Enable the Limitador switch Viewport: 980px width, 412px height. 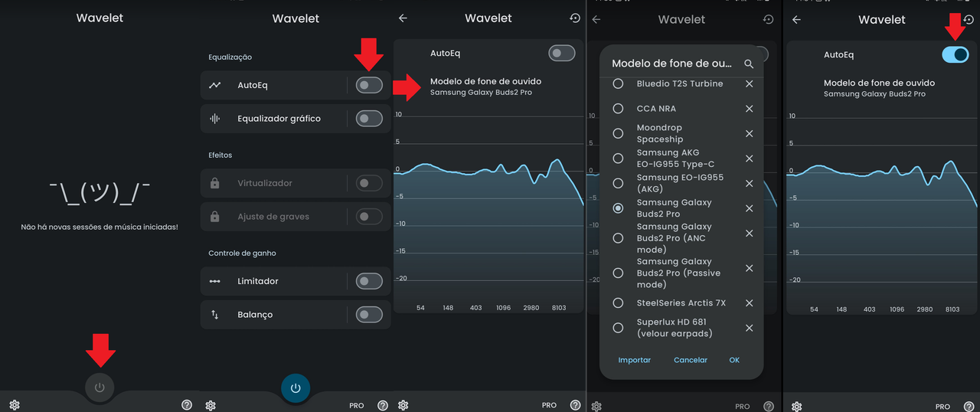pyautogui.click(x=369, y=281)
